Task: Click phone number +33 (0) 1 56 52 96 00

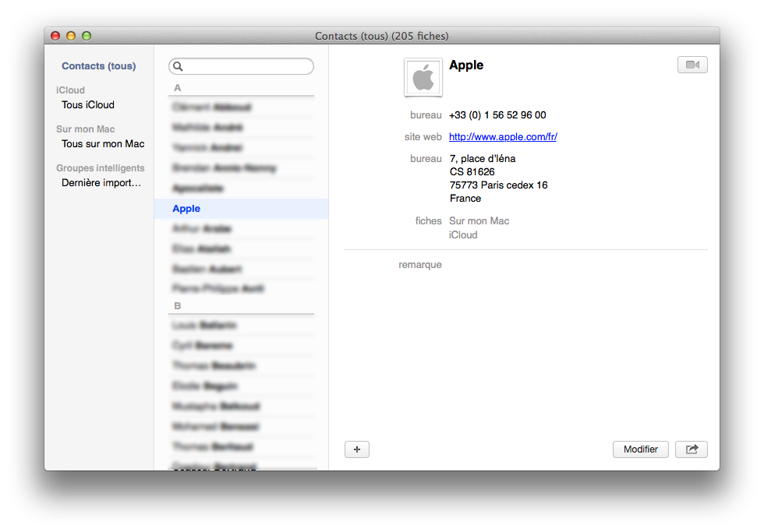Action: [x=497, y=115]
